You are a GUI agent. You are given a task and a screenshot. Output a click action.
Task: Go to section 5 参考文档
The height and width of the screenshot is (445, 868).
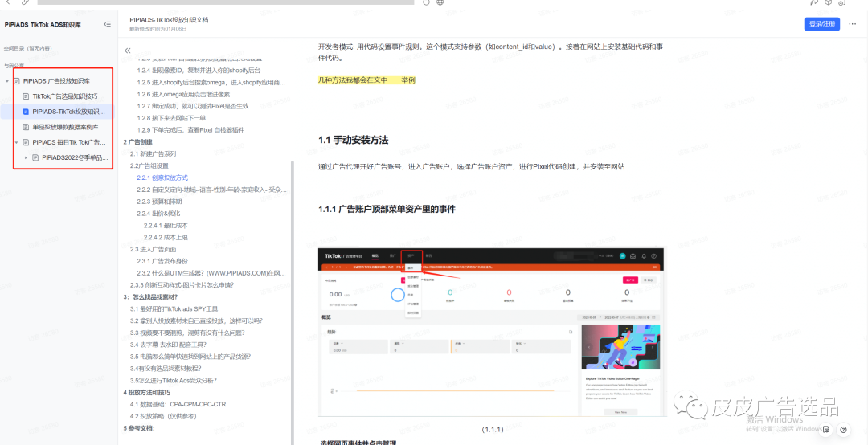[138, 428]
